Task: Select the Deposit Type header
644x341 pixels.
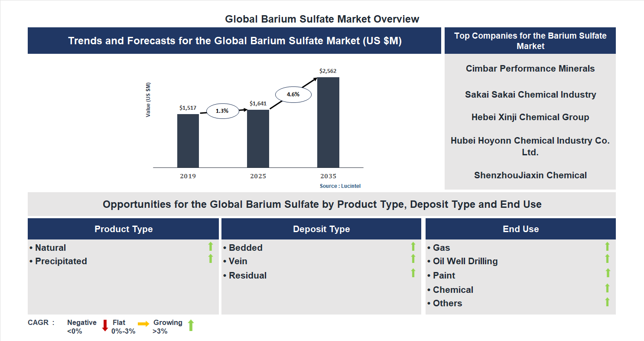Action: coord(321,229)
